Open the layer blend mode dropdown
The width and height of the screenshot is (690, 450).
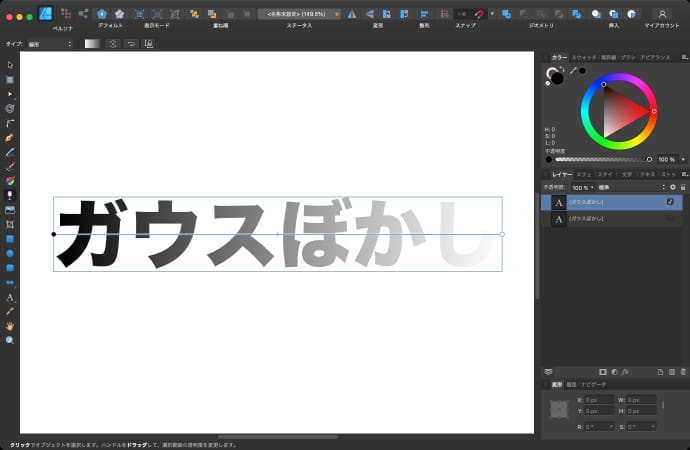coord(630,187)
